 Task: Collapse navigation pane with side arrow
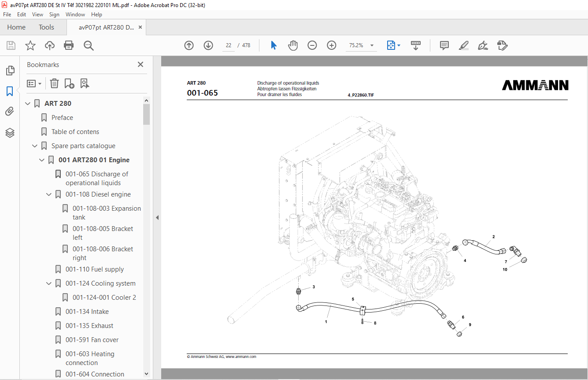[157, 217]
